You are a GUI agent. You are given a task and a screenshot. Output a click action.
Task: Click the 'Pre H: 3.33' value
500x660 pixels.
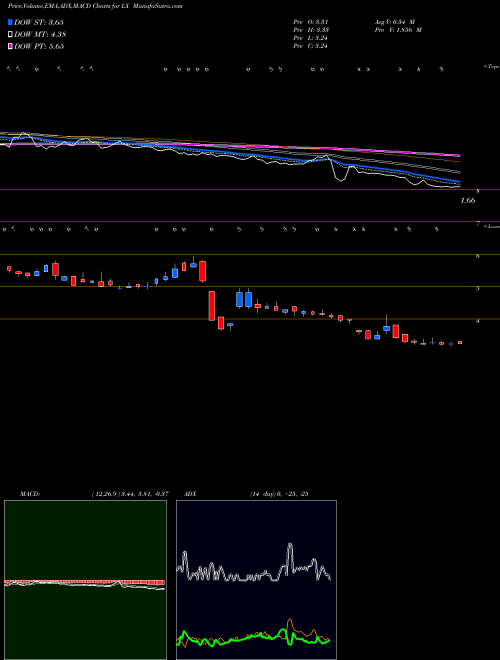click(311, 30)
